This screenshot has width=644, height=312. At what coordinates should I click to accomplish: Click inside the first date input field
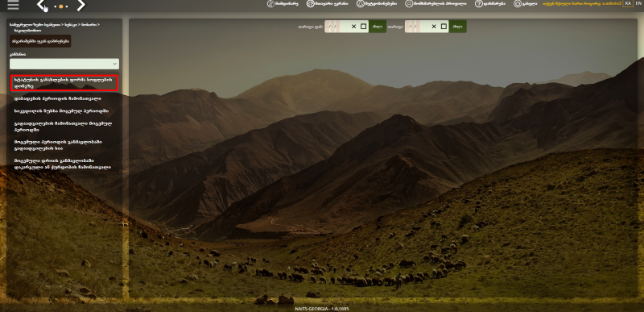tap(337, 27)
